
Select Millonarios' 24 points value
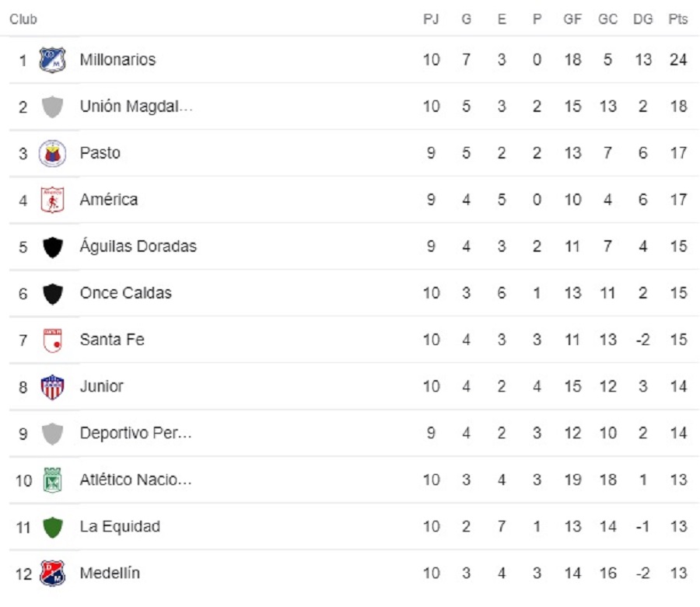coord(678,60)
